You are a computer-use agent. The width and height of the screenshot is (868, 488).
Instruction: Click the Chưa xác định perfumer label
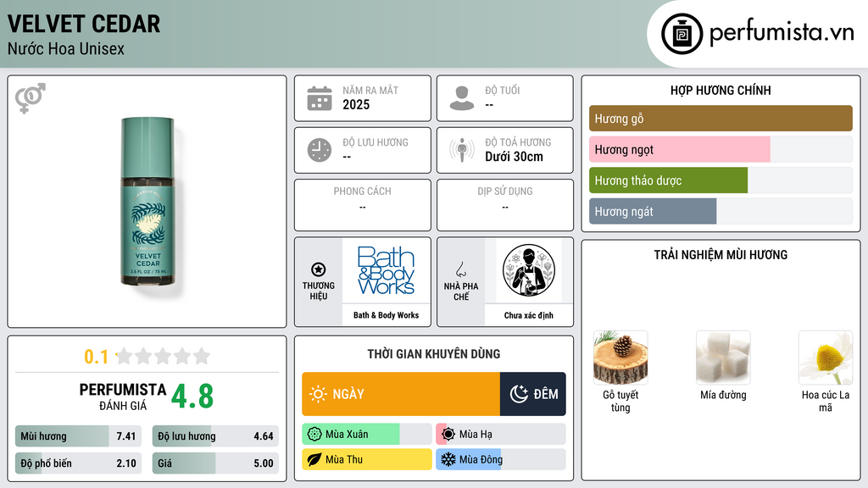(529, 315)
